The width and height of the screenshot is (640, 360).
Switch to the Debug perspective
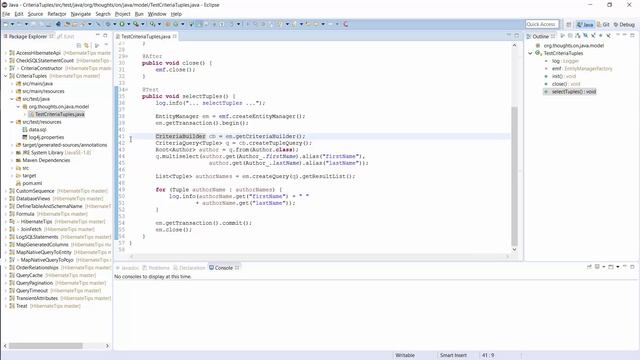pos(624,24)
